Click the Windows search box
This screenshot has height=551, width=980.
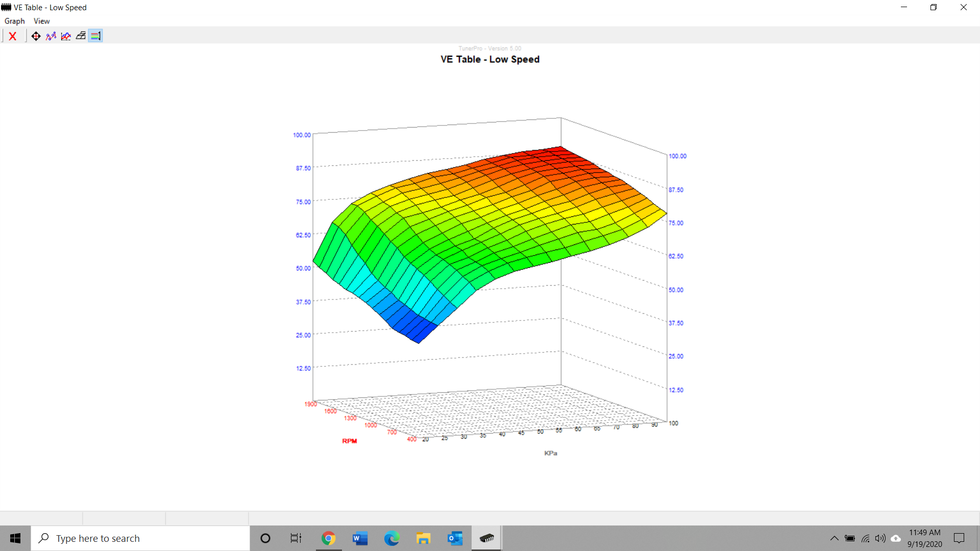[x=140, y=538]
